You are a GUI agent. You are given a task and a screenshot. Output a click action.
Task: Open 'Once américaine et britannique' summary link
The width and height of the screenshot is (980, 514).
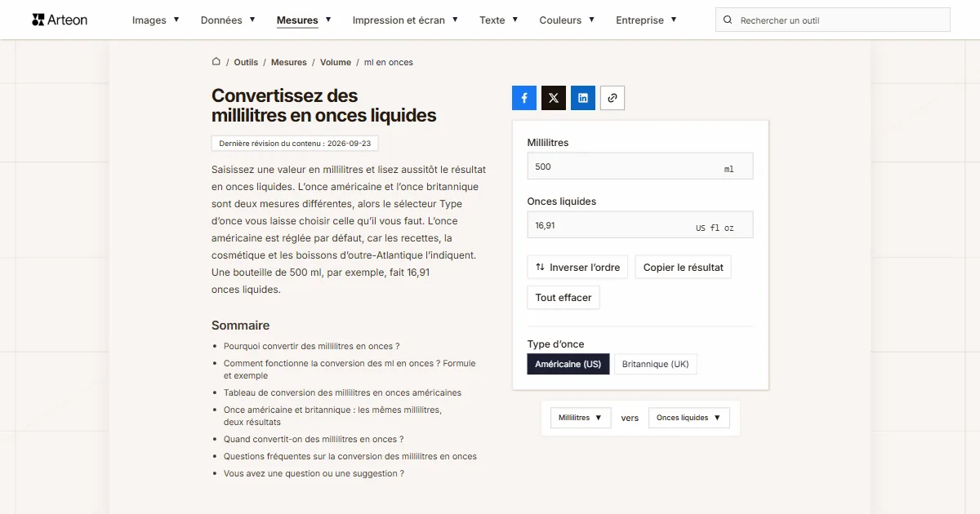[332, 416]
